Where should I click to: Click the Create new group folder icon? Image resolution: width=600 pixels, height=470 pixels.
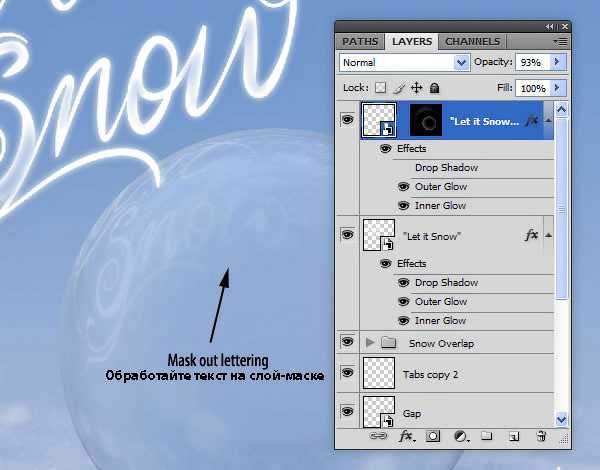click(x=486, y=436)
